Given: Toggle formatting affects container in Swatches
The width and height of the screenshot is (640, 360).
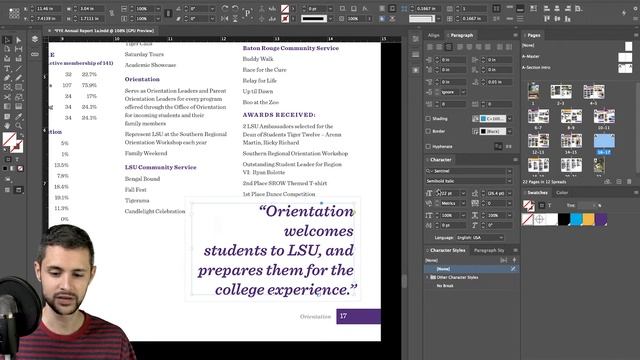Looking at the screenshot, I should (x=542, y=205).
